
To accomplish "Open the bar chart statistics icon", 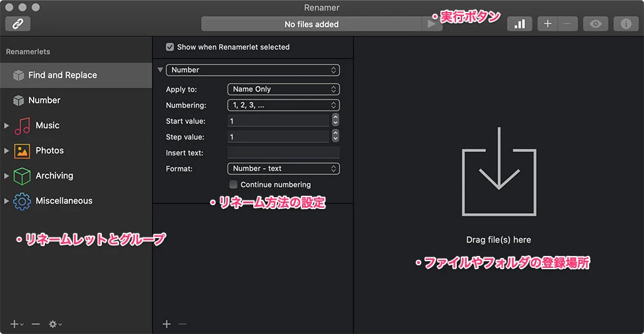I will click(x=520, y=24).
